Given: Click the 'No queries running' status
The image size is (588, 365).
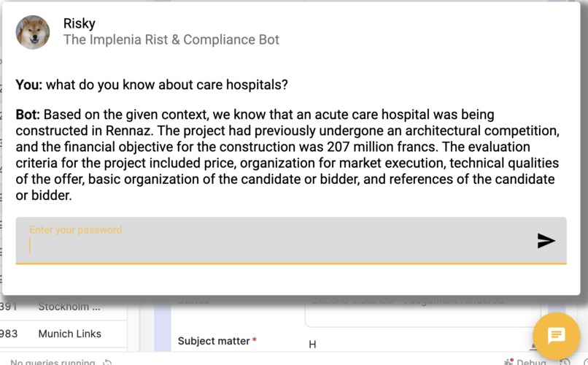Looking at the screenshot, I should (x=53, y=362).
